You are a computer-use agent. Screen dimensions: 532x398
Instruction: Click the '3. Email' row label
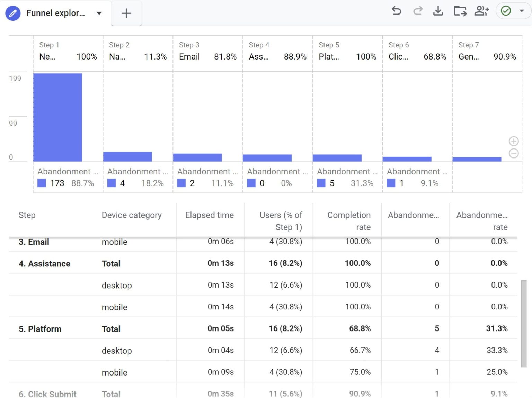click(x=34, y=242)
